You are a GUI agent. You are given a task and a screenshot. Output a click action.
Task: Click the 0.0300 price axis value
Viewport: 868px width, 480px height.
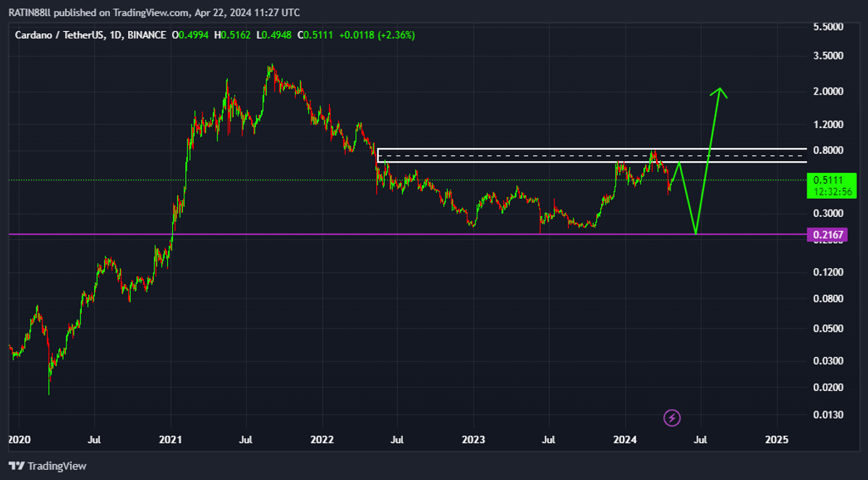pos(829,361)
